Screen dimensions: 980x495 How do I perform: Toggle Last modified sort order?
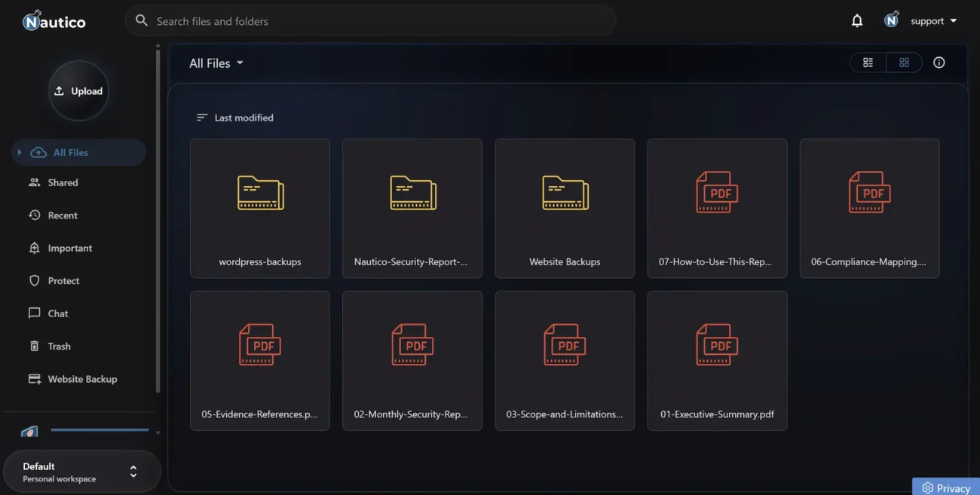(235, 118)
